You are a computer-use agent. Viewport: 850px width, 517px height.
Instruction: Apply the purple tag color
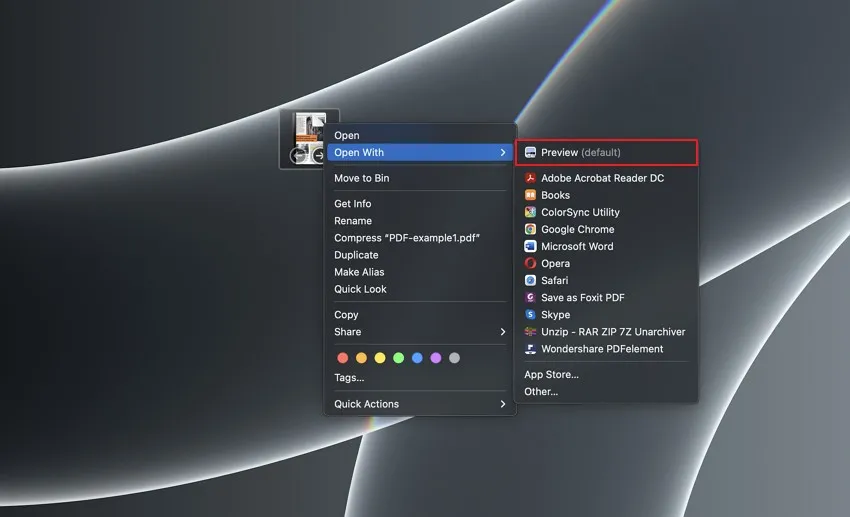point(436,358)
